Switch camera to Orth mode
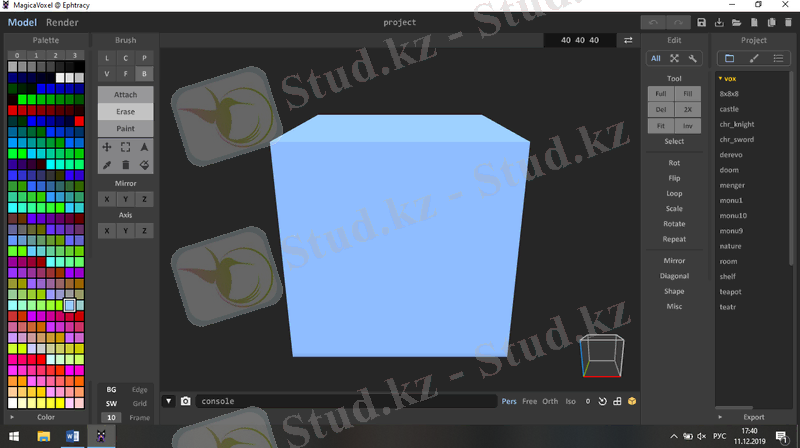The width and height of the screenshot is (800, 448). point(550,401)
